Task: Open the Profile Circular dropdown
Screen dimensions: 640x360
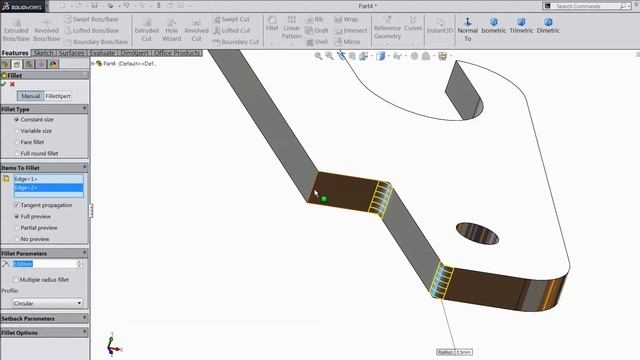Action: coord(48,303)
